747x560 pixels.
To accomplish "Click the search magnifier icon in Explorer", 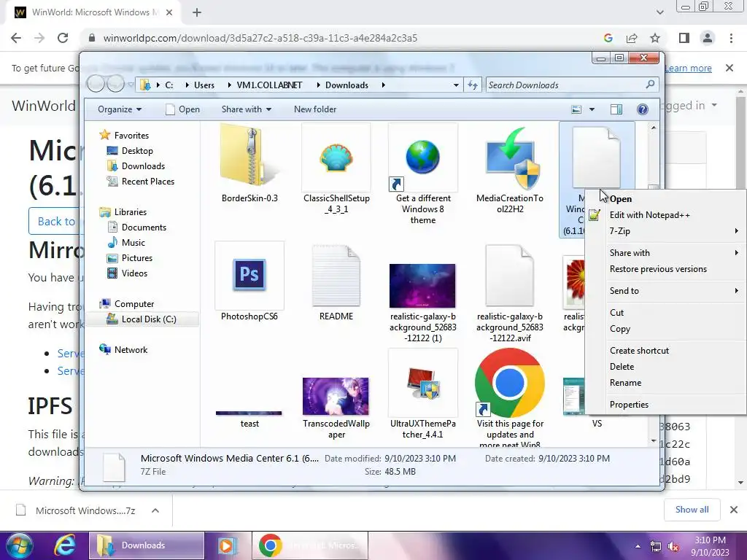I will 650,85.
